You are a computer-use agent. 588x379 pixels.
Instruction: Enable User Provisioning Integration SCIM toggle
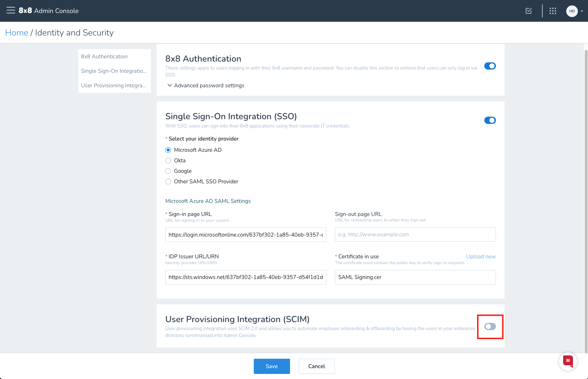click(490, 326)
